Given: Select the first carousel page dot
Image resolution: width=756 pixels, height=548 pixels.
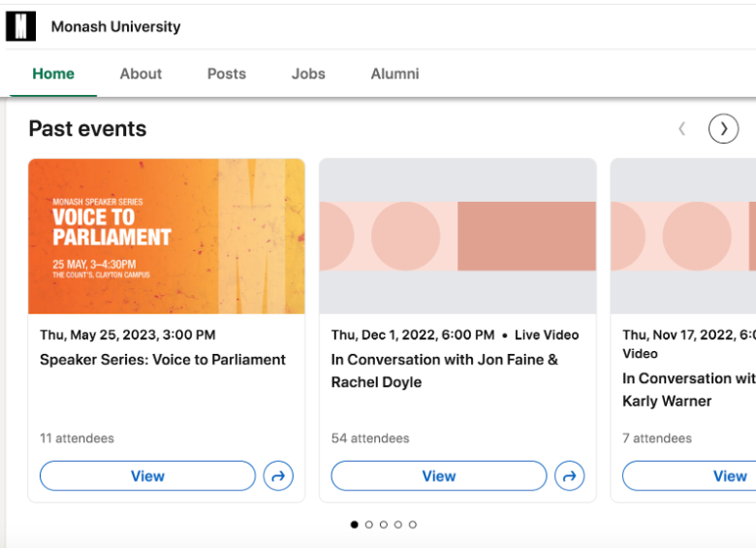Looking at the screenshot, I should coord(355,525).
